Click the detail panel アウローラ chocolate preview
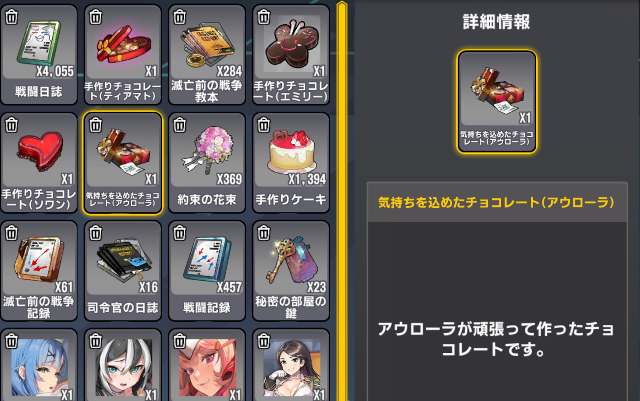Viewport: 640px width, 401px height. coord(497,101)
